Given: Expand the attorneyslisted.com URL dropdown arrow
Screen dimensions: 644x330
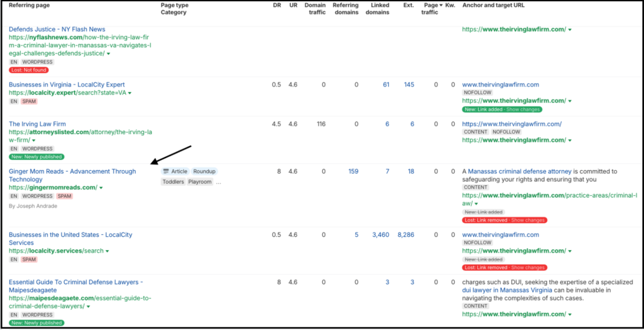Looking at the screenshot, I should (x=33, y=140).
